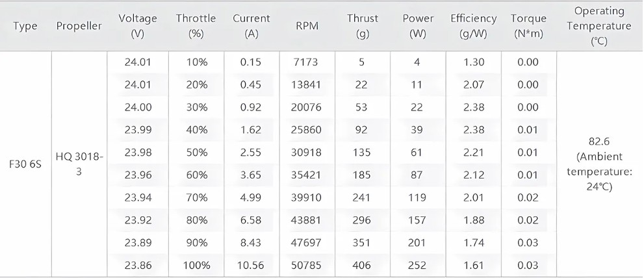Screen dimensions: 644x278
Task: Click the 50785 RPM value
Action: tap(307, 265)
